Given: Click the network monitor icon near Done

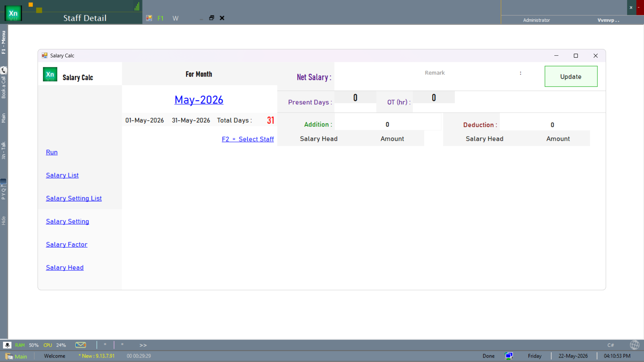Looking at the screenshot, I should [509, 356].
